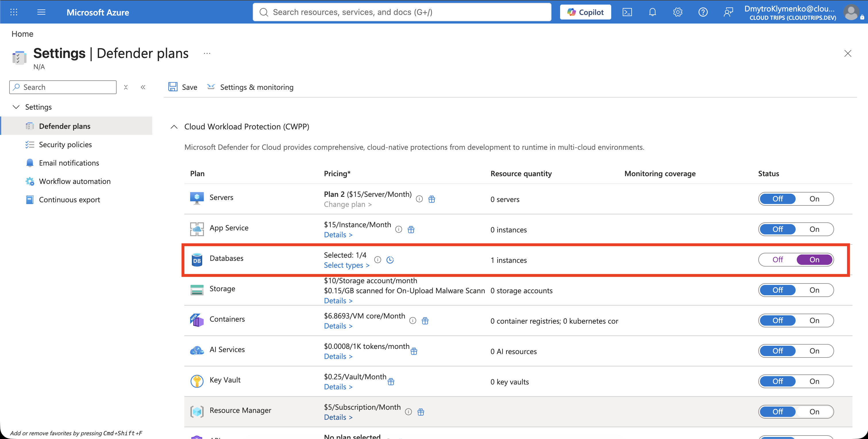Click the Copilot button
Image resolution: width=868 pixels, height=439 pixels.
585,12
